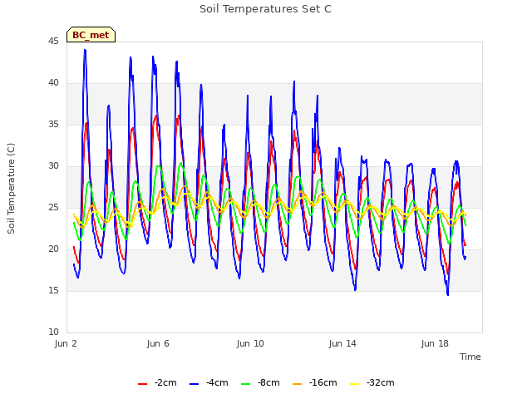
Task: Click the Jun 6 x-axis label
Action: 158,343
